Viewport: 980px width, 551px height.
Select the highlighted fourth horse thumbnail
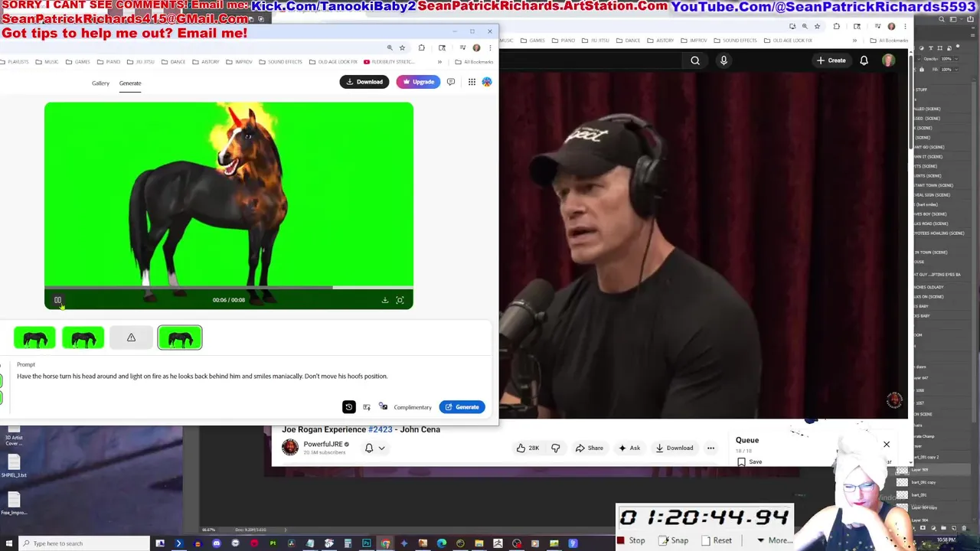point(180,337)
